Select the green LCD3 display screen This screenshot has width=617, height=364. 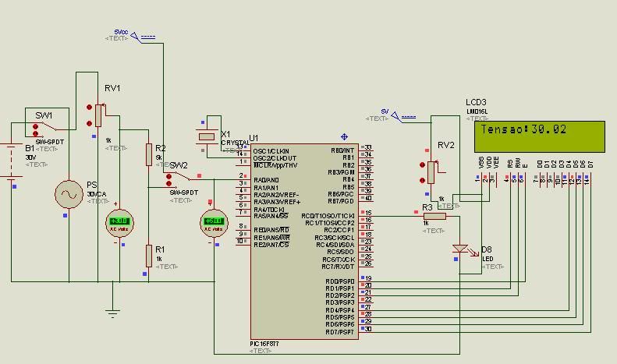click(x=540, y=137)
